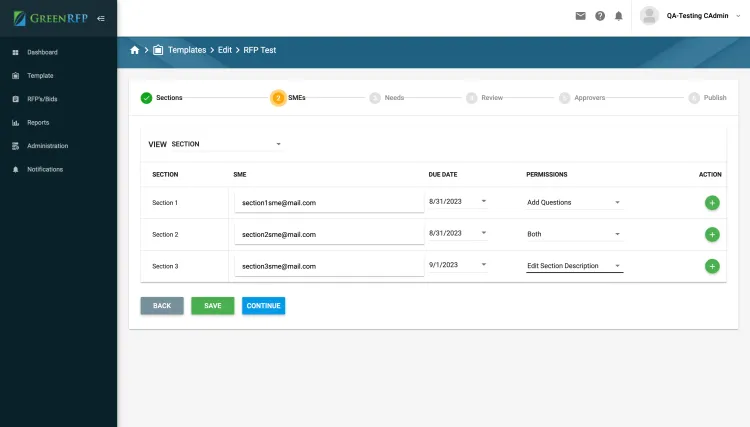Go to home via breadcrumb house icon
This screenshot has height=427, width=750.
(134, 50)
